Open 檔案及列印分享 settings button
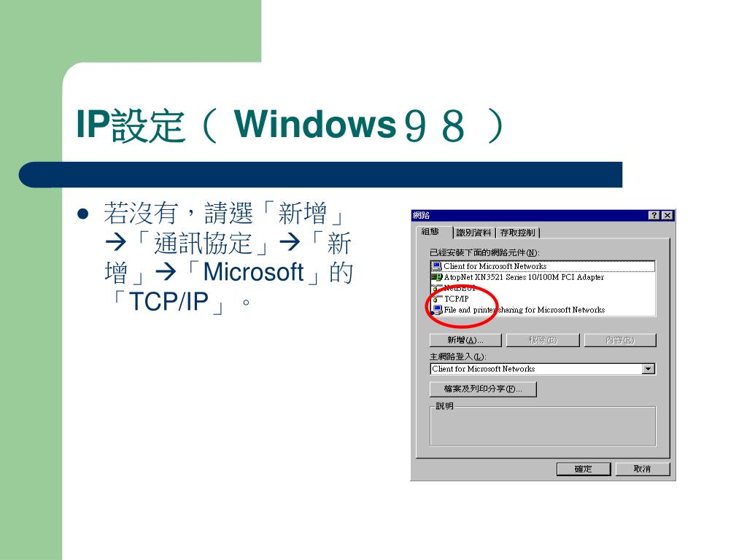This screenshot has height=560, width=747. pos(483,389)
